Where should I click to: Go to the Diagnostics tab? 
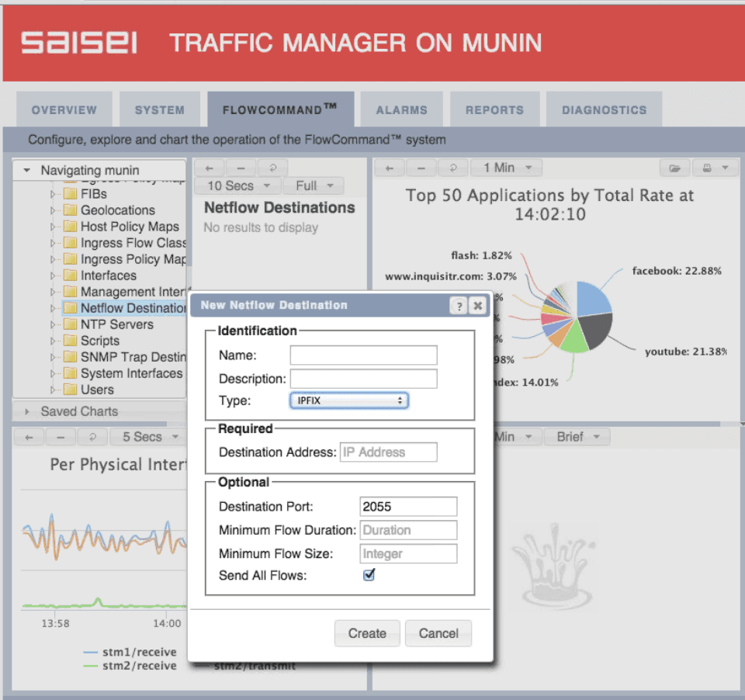pos(604,109)
